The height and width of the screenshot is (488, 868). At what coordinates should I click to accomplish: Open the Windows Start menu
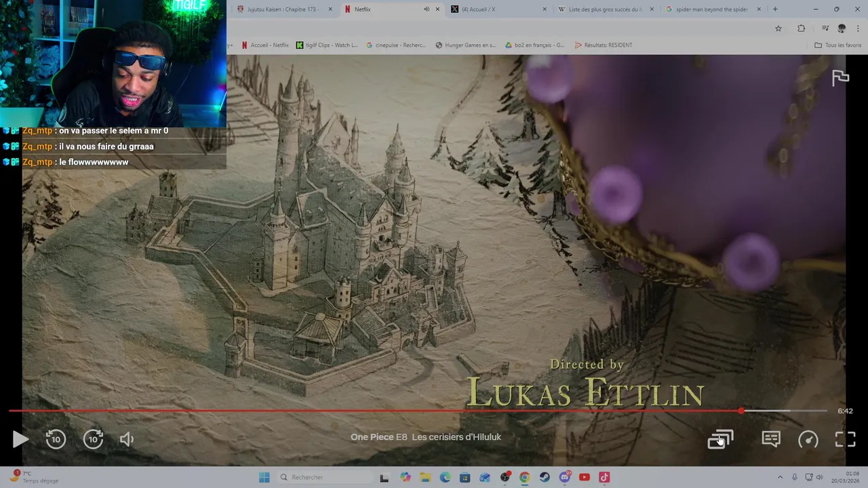tap(264, 477)
